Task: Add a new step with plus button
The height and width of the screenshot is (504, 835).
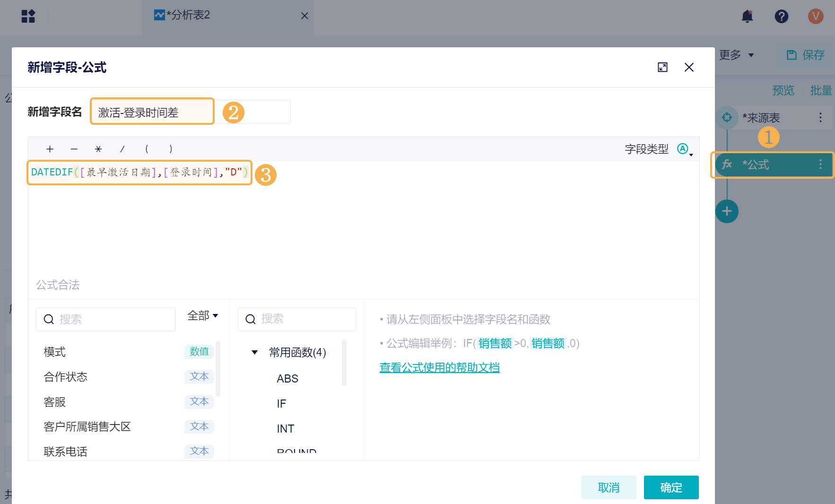Action: 727,211
